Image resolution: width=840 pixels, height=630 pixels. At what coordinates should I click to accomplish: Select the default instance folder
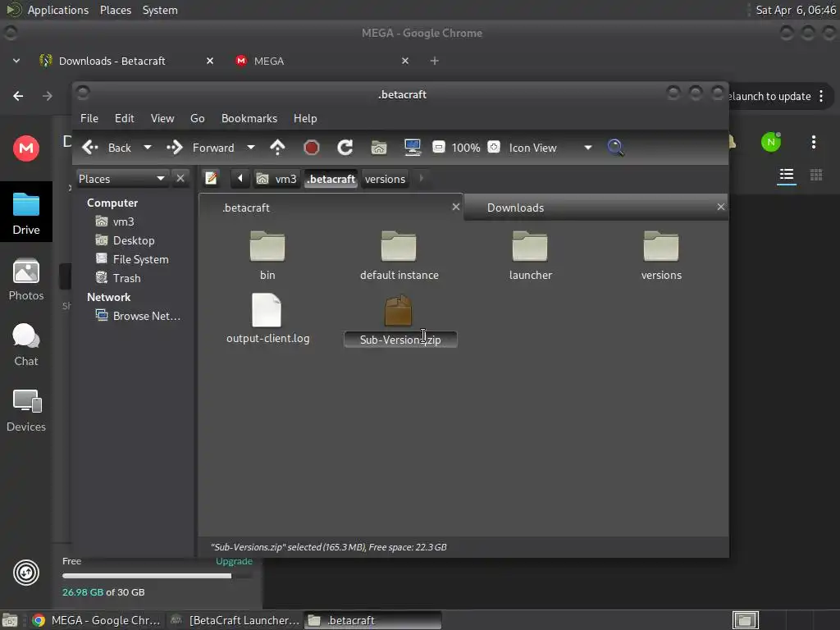click(399, 246)
